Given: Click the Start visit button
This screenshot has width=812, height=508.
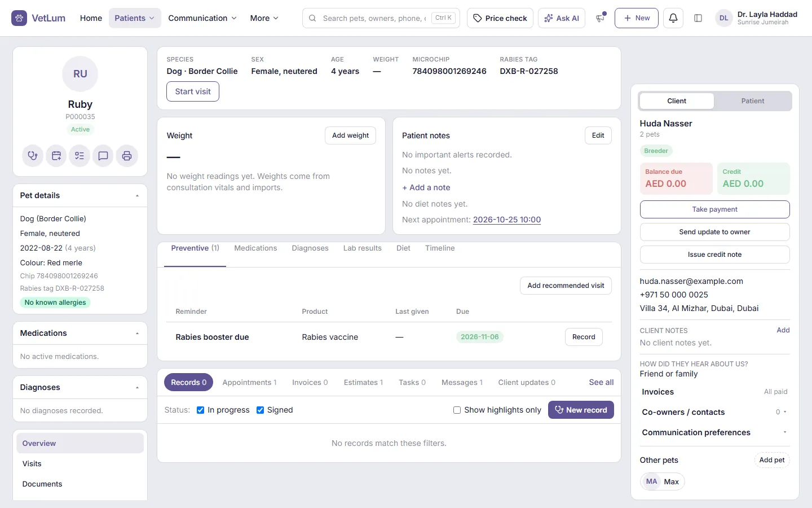Looking at the screenshot, I should click(193, 91).
